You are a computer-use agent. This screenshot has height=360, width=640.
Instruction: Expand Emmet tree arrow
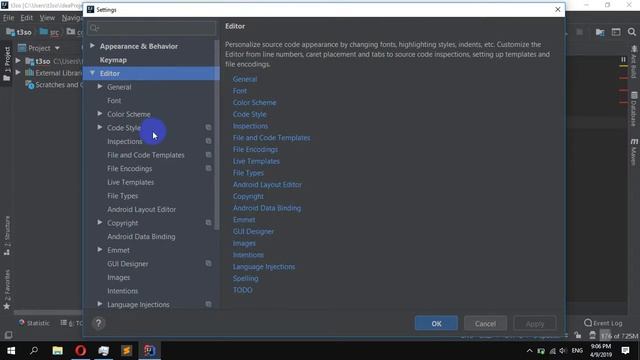(x=100, y=249)
